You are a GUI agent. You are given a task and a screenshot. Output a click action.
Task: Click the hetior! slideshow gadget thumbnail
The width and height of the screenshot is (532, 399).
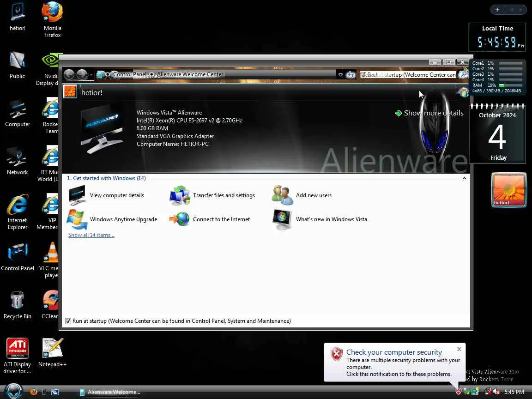pos(508,190)
